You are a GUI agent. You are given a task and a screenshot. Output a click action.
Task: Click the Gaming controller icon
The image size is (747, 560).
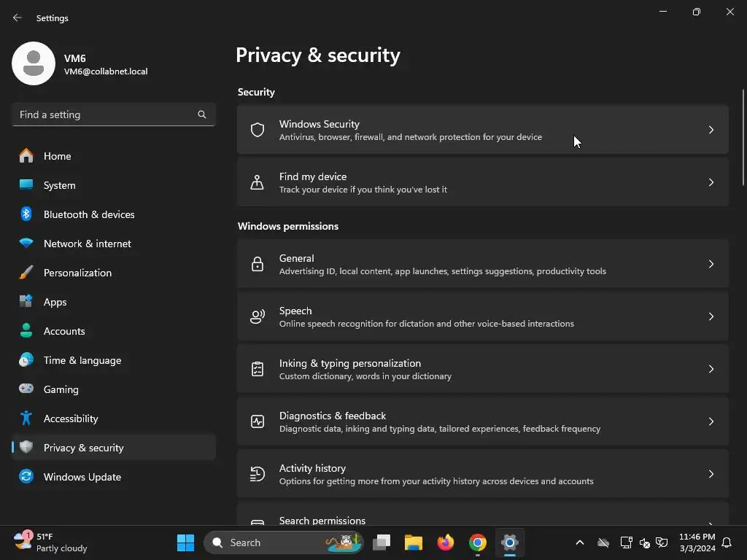click(26, 389)
